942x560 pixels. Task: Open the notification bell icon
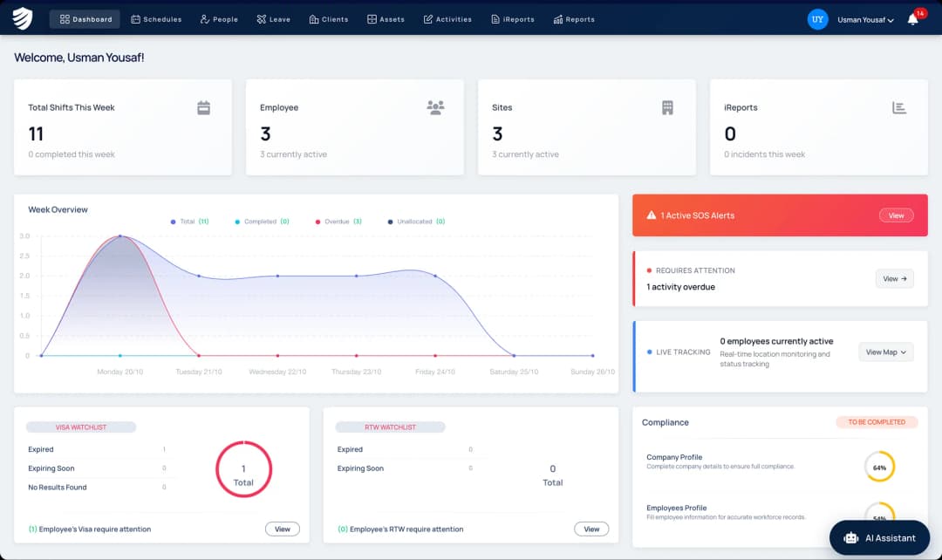912,19
